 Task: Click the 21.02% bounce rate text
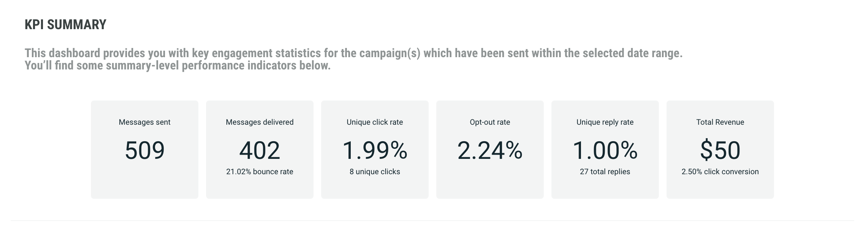259,172
